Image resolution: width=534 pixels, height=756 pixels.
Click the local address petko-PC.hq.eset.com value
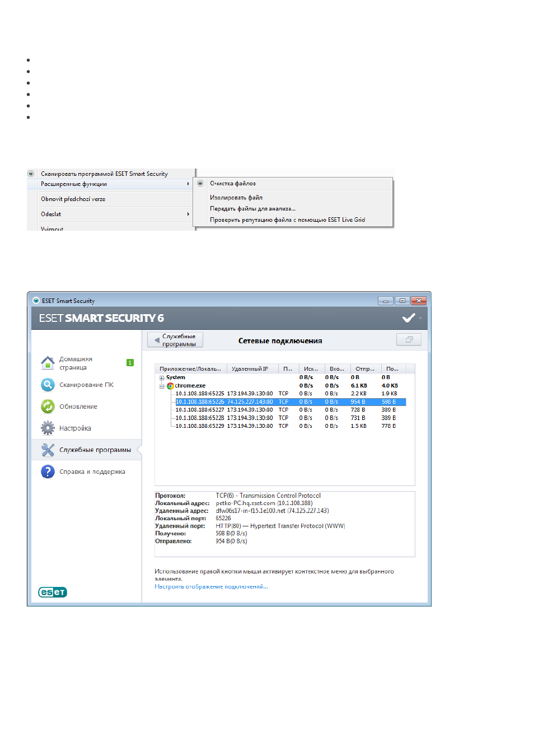pyautogui.click(x=264, y=503)
